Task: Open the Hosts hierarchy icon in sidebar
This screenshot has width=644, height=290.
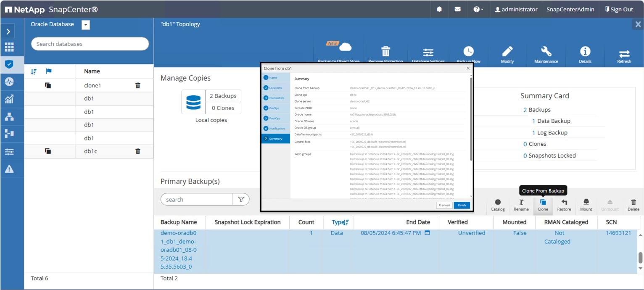Action: click(x=9, y=116)
